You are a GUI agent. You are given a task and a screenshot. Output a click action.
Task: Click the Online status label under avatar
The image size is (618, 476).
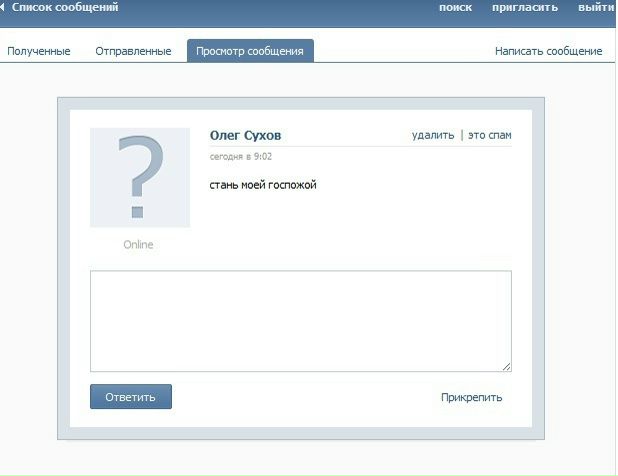tap(139, 245)
